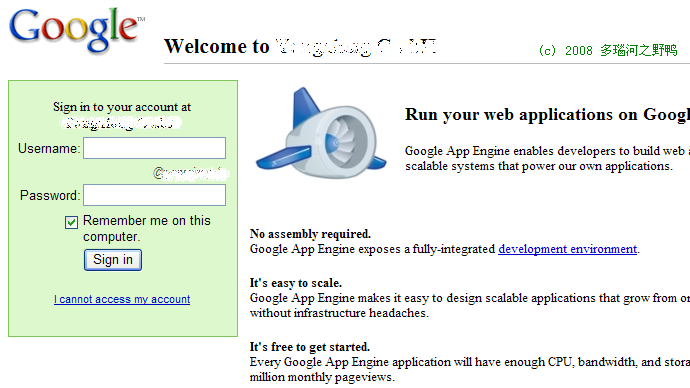Image resolution: width=690 pixels, height=388 pixels.
Task: Focus the Password input field
Action: point(154,195)
